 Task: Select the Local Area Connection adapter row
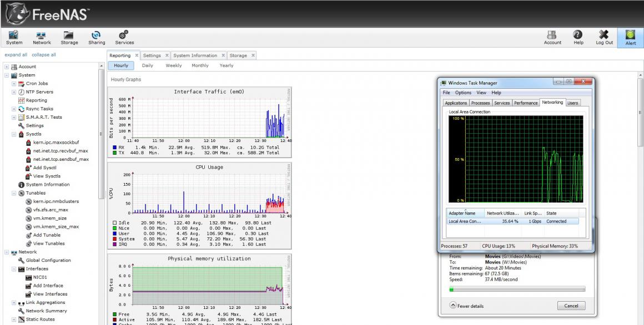pos(512,221)
